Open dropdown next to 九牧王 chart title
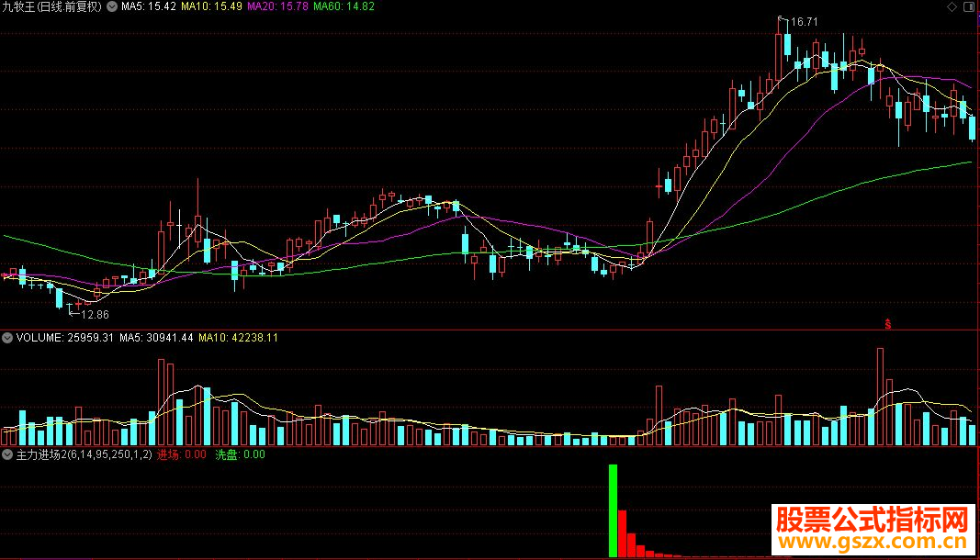Screen dimensions: 980x560 pos(112,6)
